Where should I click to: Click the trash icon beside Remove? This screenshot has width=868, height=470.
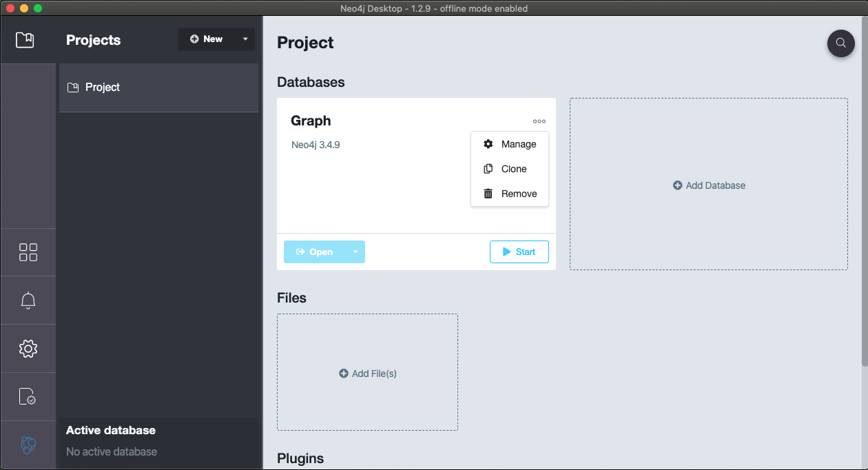488,194
